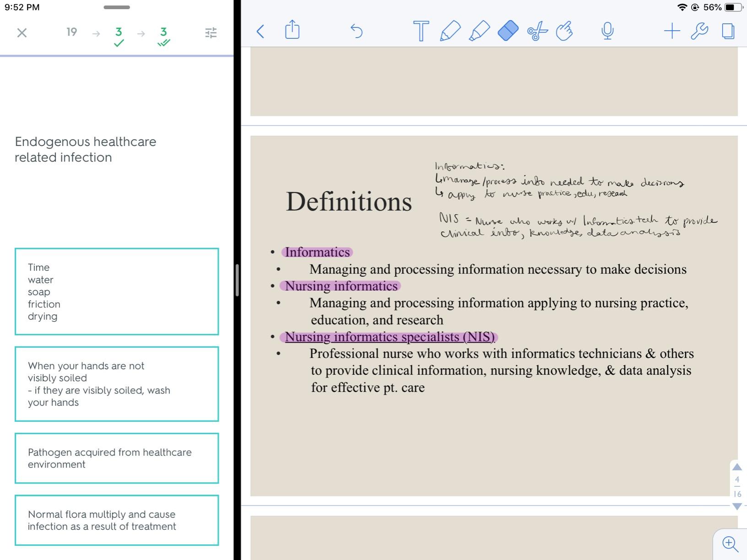Image resolution: width=747 pixels, height=560 pixels.
Task: Open the quiz options sliders icon
Action: coord(211,32)
